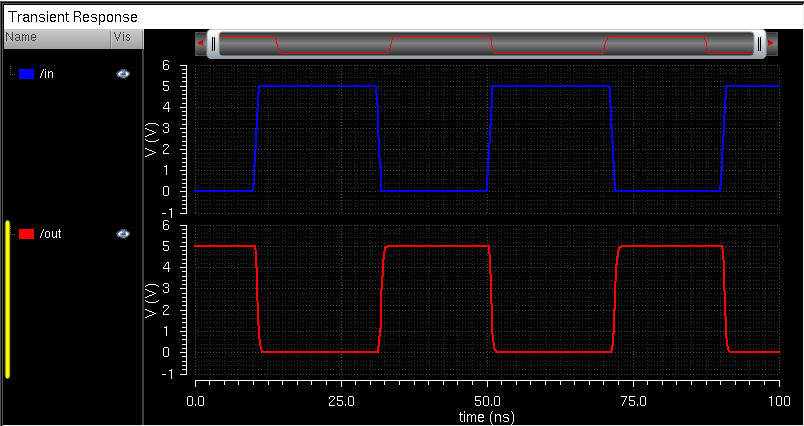Grab the left handle of the zoom slider
Viewport: 804px width, 426px height.
click(213, 44)
